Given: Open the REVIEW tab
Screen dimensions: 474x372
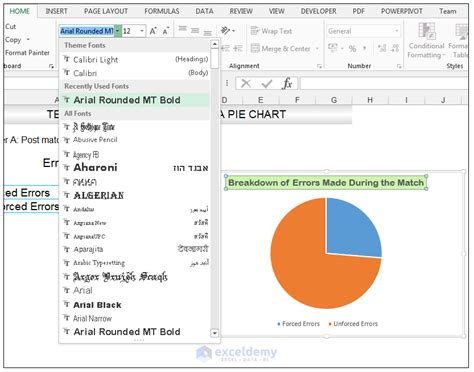Looking at the screenshot, I should click(241, 11).
